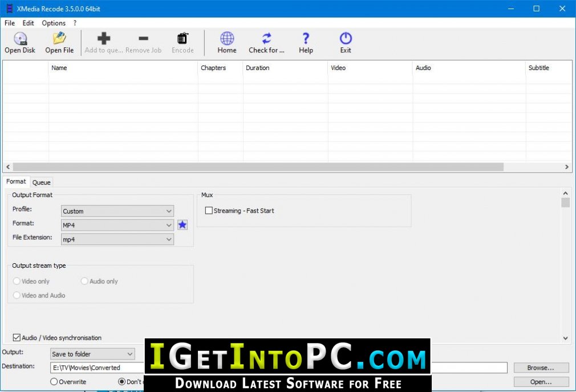Click the Open... destination button

[541, 382]
